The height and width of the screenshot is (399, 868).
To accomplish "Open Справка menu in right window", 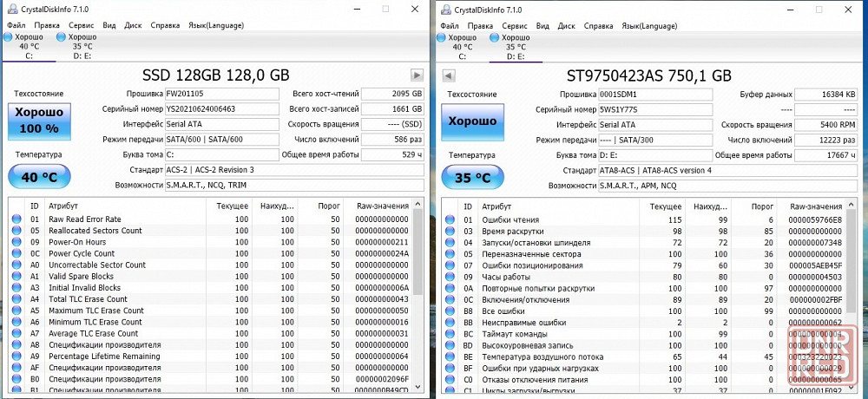I will [x=598, y=26].
